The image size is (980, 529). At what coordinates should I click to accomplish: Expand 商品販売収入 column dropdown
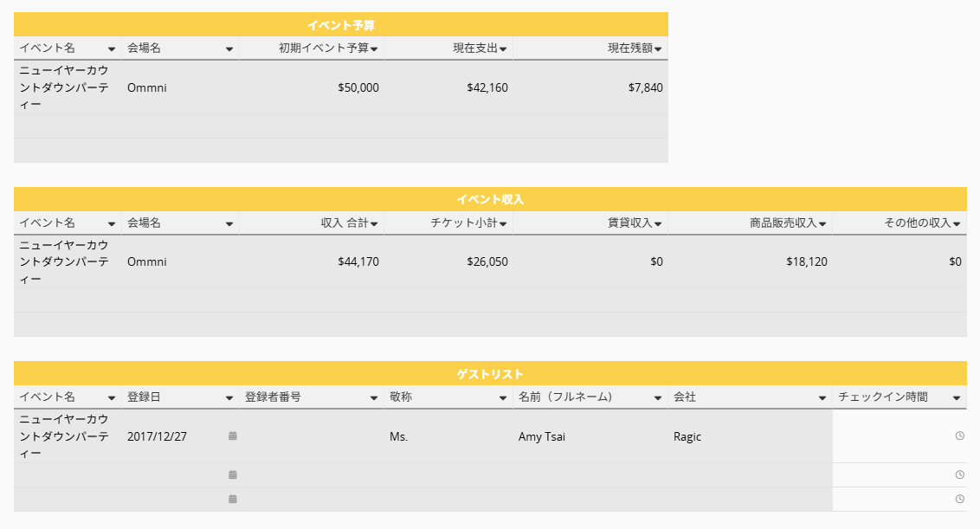tap(822, 224)
